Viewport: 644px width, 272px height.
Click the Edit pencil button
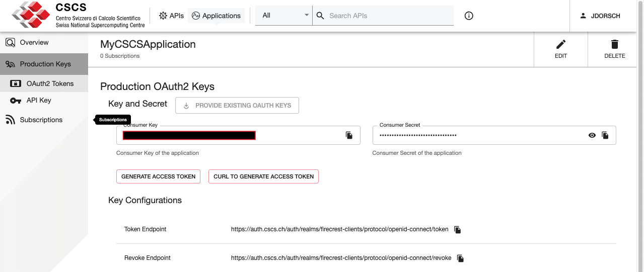tap(561, 49)
